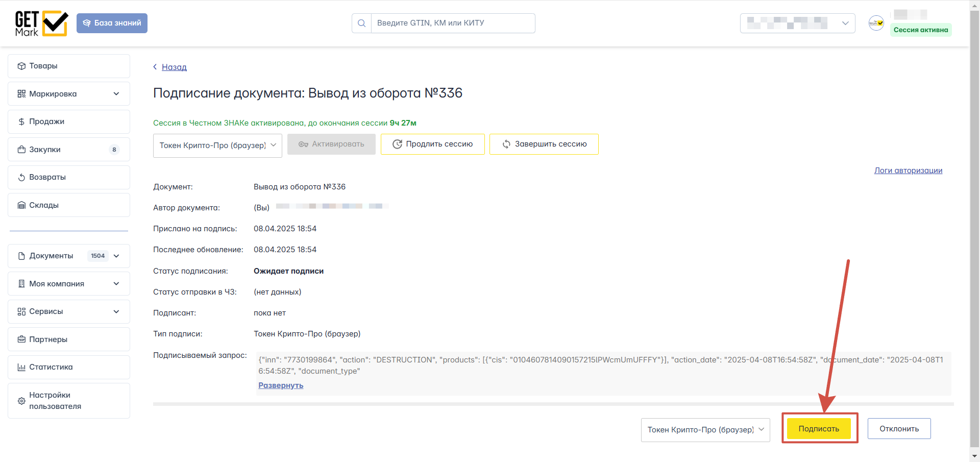The width and height of the screenshot is (980, 462).
Task: Click the Продлить сессию button
Action: click(x=432, y=144)
